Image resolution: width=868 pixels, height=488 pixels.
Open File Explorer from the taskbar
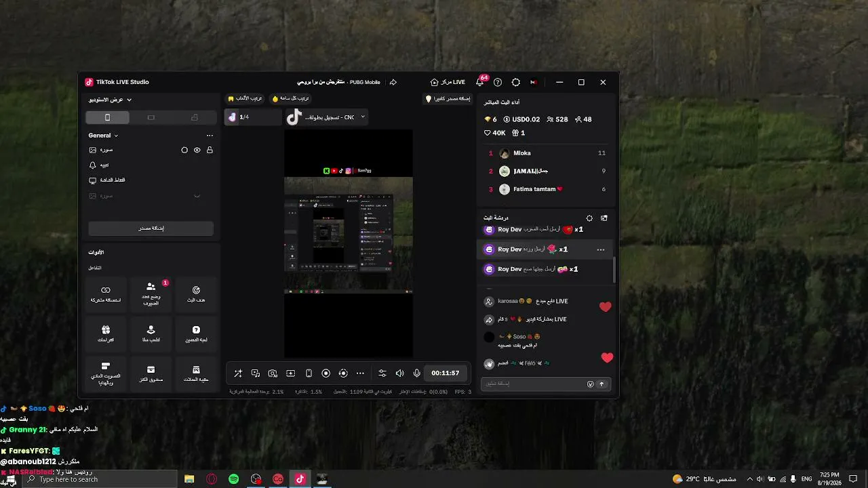[x=189, y=479]
